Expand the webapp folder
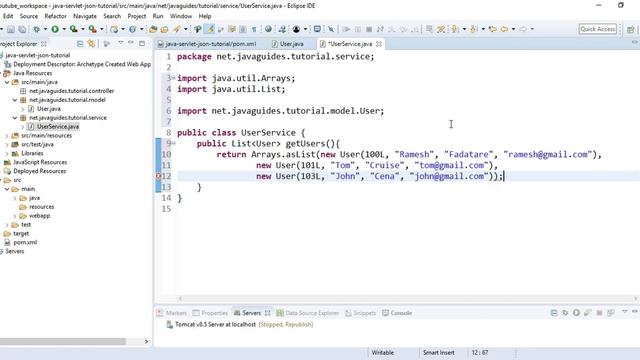The image size is (640, 360). tap(15, 216)
